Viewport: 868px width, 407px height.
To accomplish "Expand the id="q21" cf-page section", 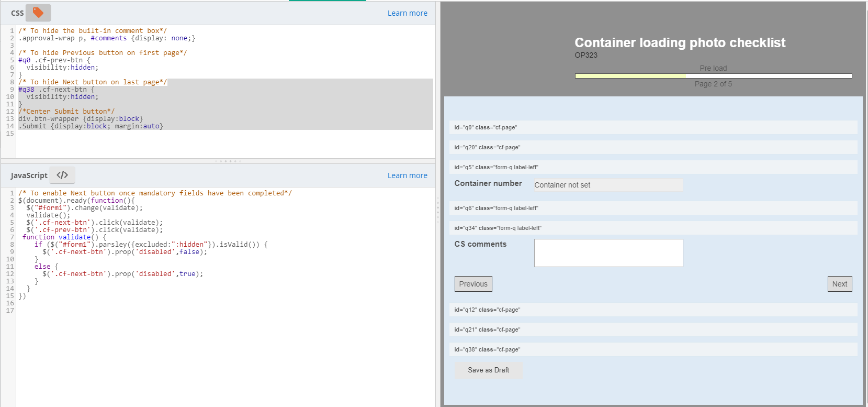I will [x=653, y=329].
